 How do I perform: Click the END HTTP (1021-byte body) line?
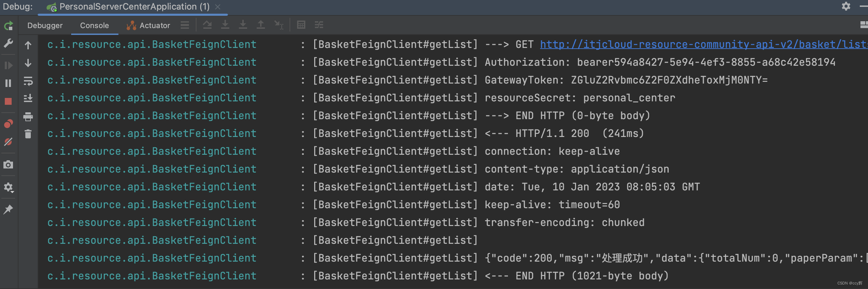click(576, 276)
